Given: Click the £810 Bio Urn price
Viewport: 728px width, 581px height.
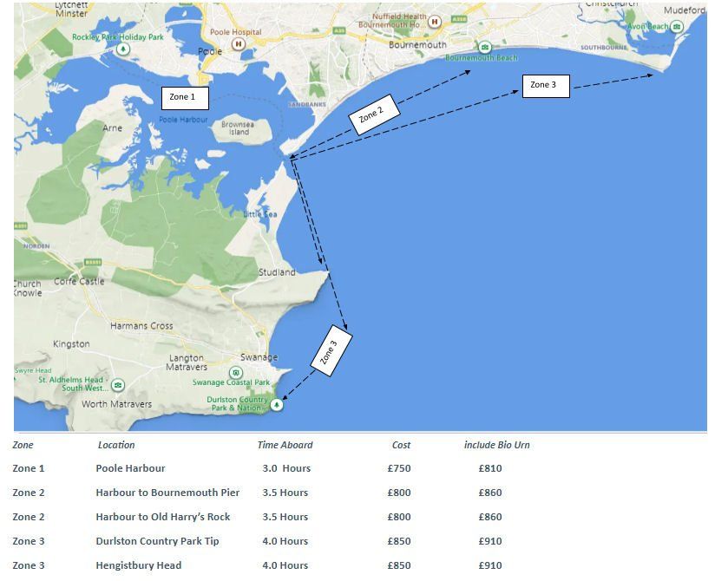Looking at the screenshot, I should click(490, 468).
